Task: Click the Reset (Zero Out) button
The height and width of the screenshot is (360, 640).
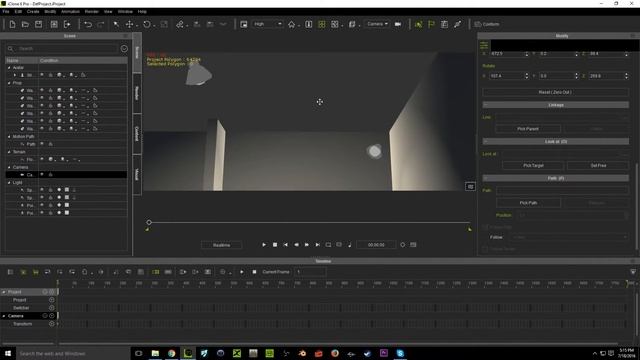Action: [556, 92]
